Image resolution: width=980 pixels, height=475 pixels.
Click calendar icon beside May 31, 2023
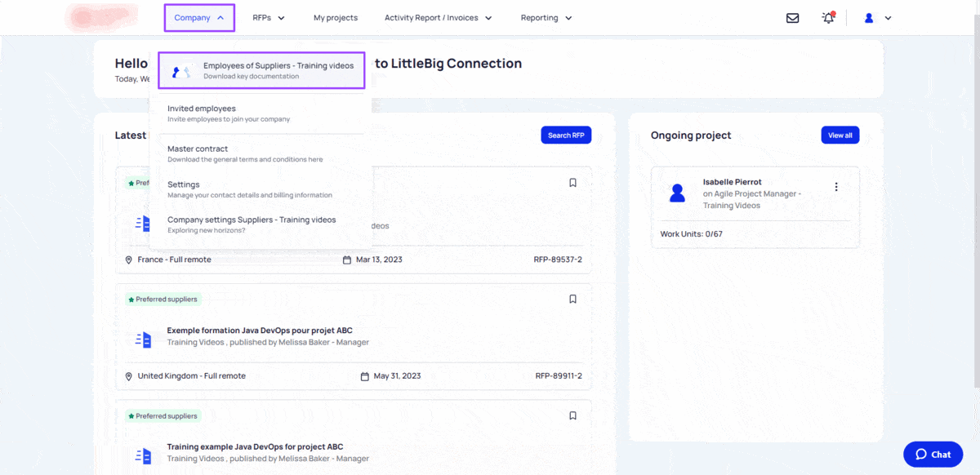pyautogui.click(x=365, y=376)
